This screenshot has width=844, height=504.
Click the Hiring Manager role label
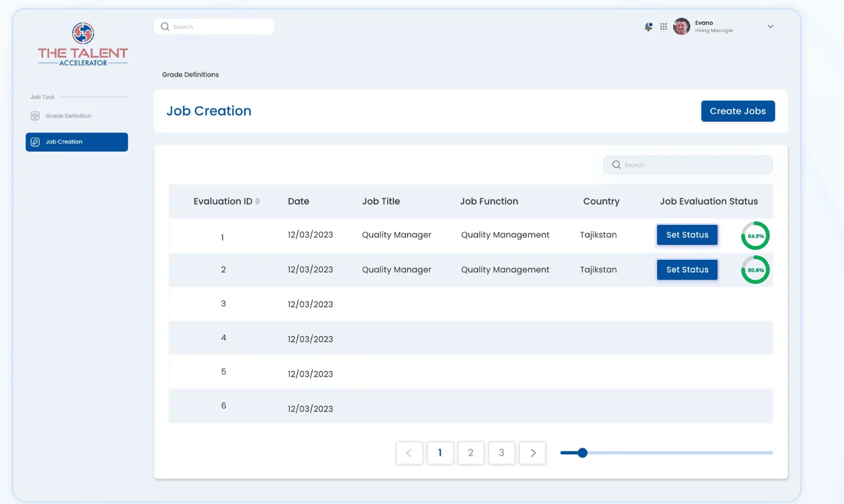[x=714, y=31]
